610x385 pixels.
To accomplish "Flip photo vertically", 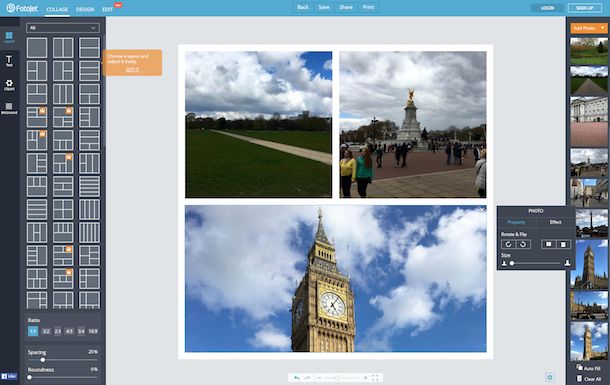I will 563,244.
